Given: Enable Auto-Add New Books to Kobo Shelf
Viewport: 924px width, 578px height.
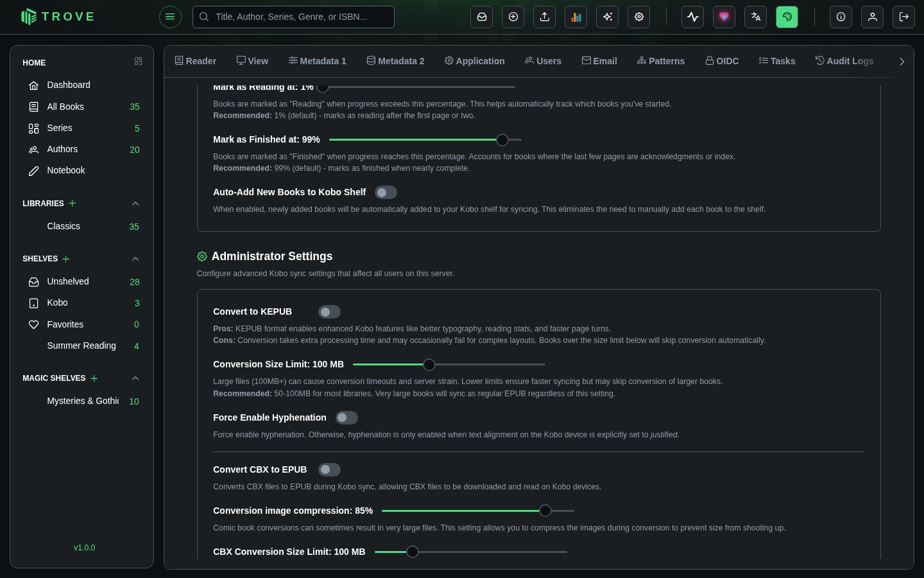Looking at the screenshot, I should (x=386, y=193).
